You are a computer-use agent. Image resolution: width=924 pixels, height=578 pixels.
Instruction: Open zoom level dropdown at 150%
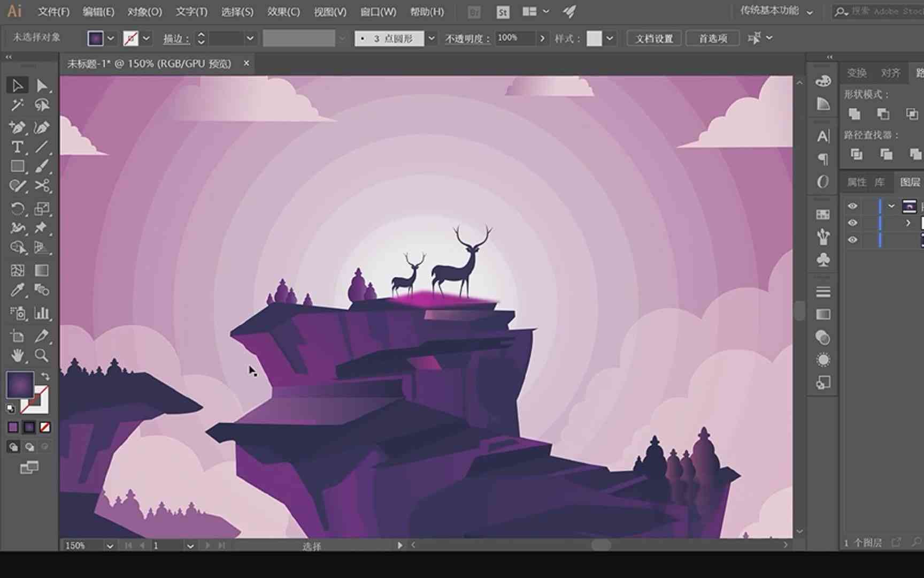110,546
